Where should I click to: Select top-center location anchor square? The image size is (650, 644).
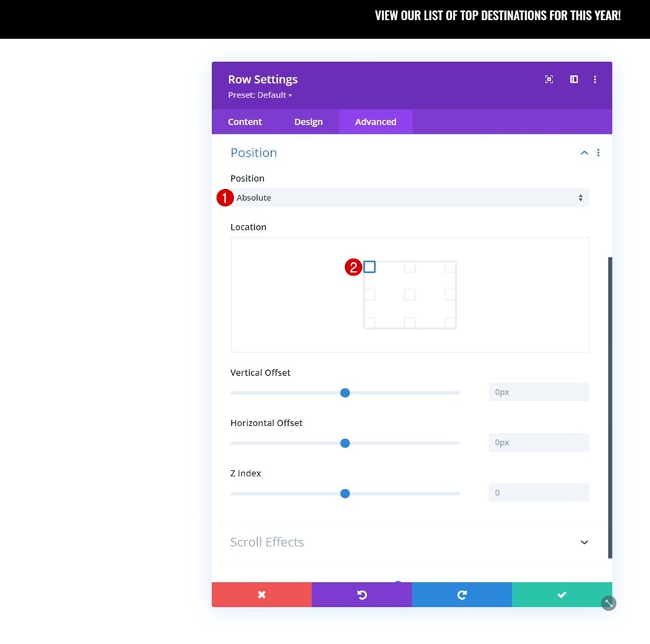click(409, 267)
